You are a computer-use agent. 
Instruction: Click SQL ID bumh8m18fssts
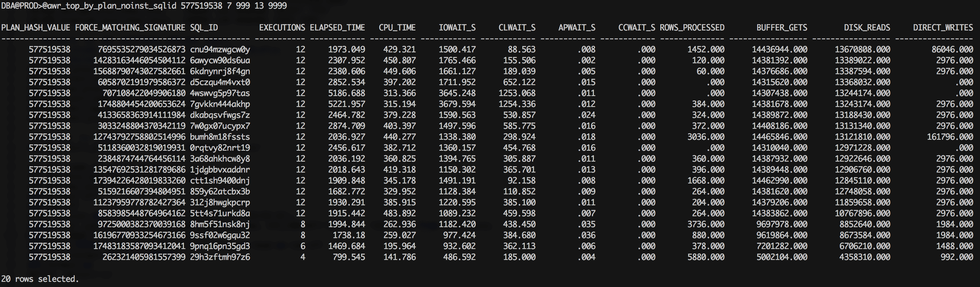(x=220, y=137)
